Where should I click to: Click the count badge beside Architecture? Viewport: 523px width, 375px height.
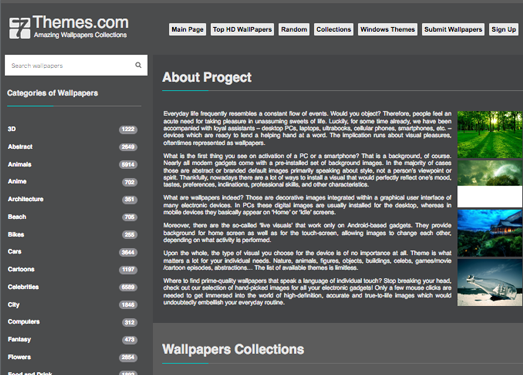129,200
